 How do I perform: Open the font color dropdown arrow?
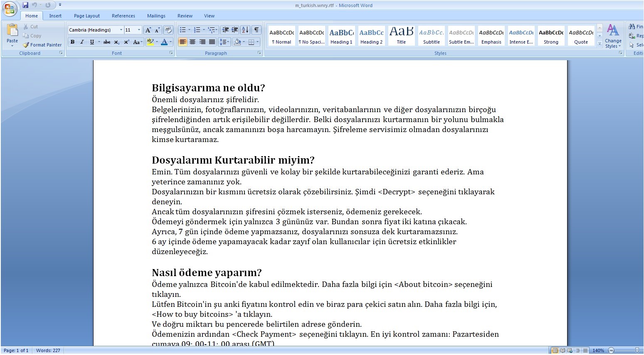(170, 42)
